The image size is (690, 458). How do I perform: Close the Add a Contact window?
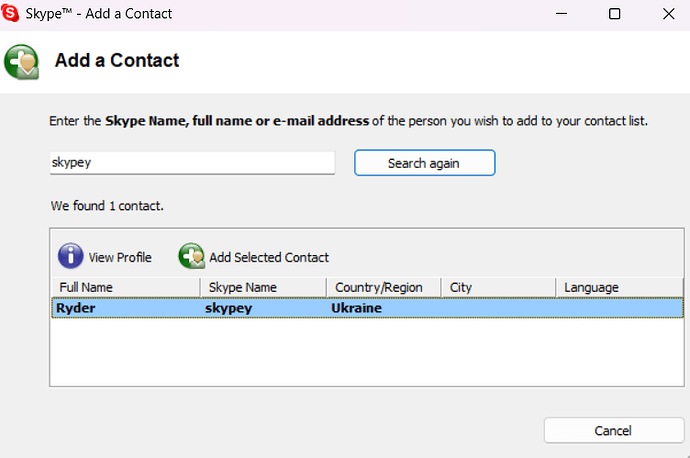pos(668,14)
